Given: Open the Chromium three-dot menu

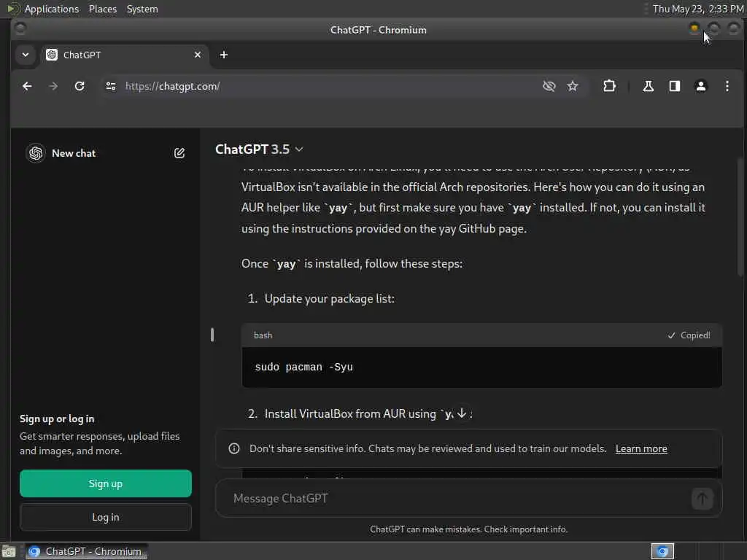Looking at the screenshot, I should [727, 86].
